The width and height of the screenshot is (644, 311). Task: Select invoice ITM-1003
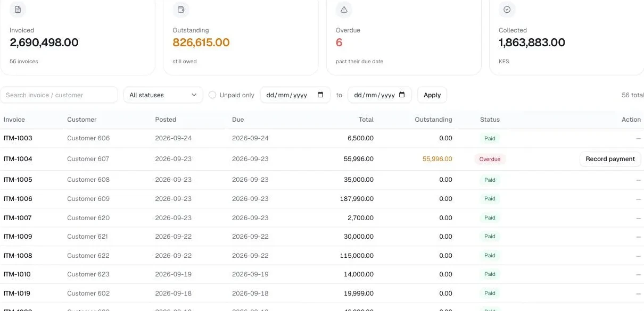pos(18,138)
